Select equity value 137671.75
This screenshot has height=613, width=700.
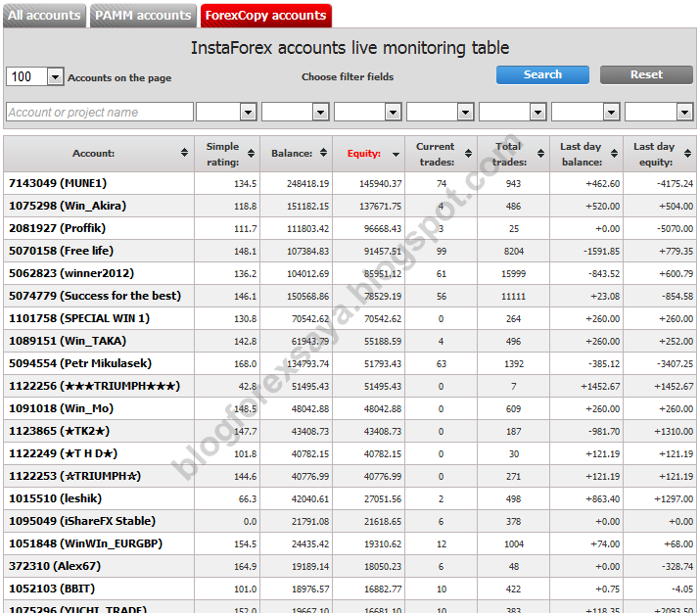point(381,207)
